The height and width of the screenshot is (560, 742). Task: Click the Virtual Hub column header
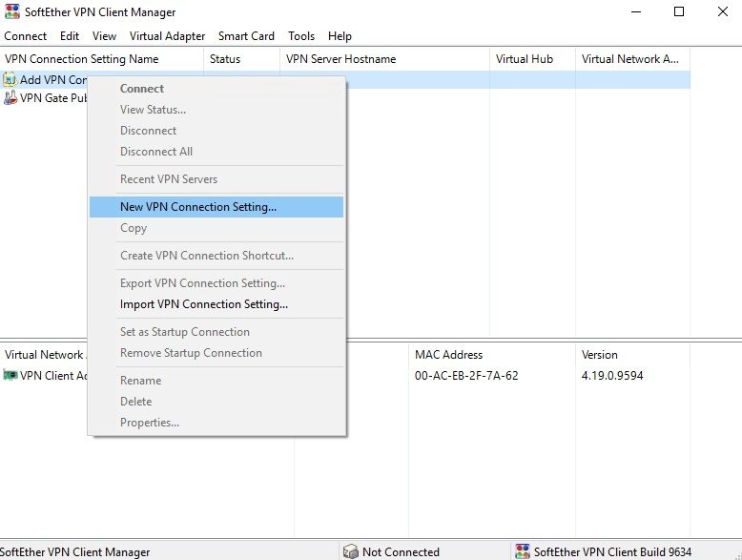(532, 59)
